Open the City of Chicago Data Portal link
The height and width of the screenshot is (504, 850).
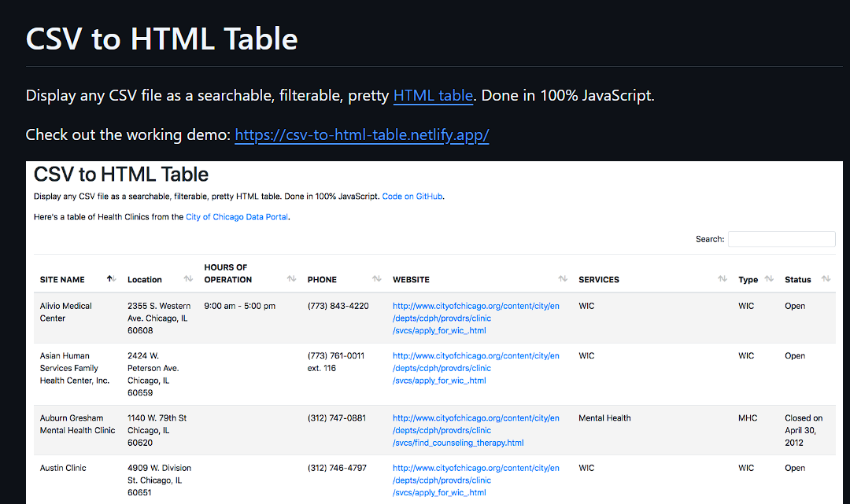(237, 217)
